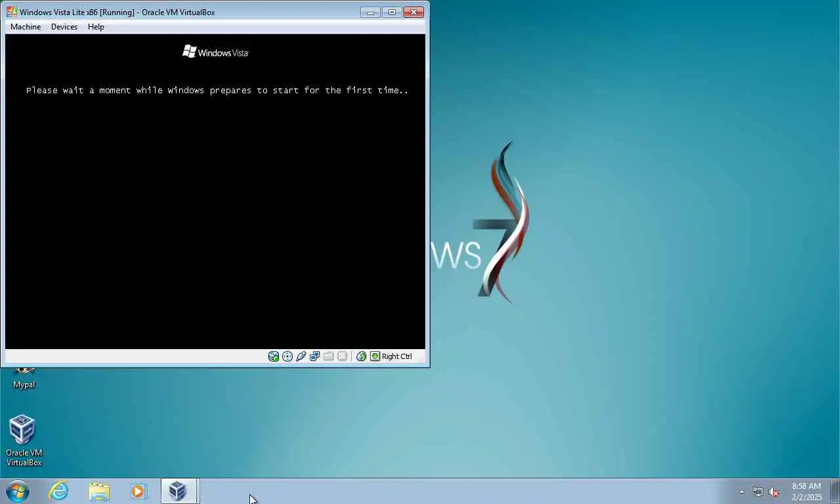Open the Windows Start menu
840x504 pixels.
18,491
